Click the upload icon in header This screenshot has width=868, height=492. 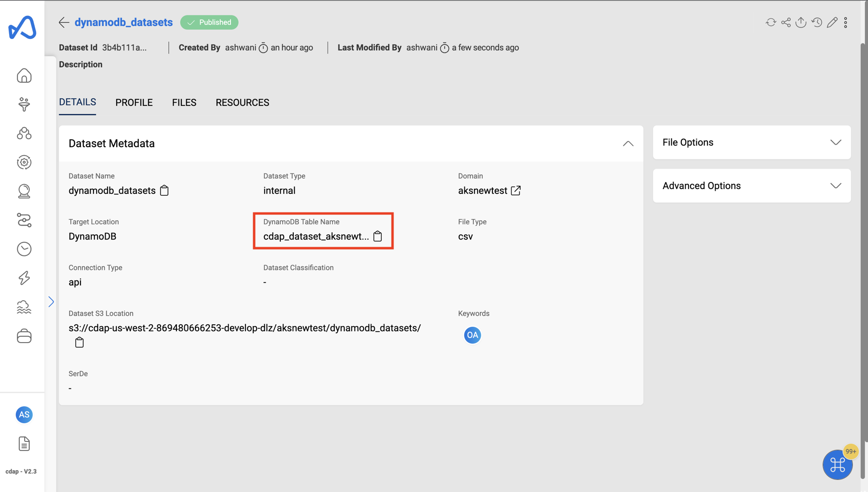tap(801, 22)
